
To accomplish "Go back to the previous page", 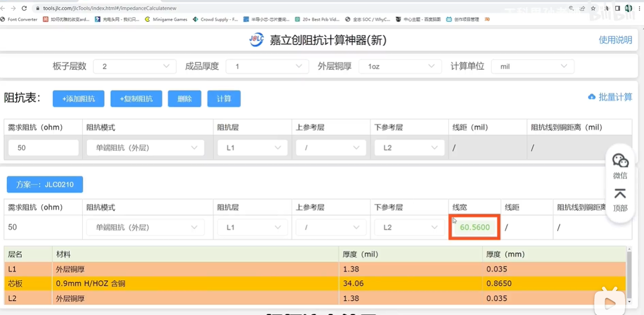I will 3,8.
